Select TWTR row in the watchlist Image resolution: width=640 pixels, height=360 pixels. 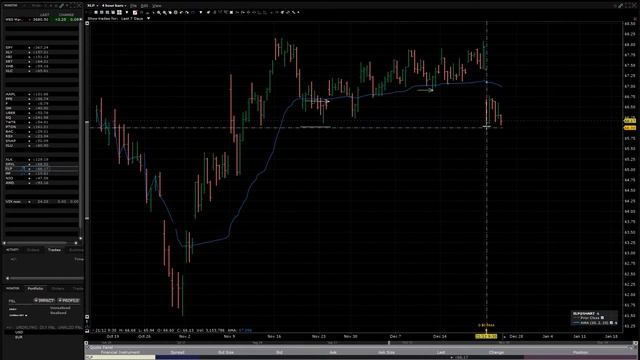[x=41, y=122]
